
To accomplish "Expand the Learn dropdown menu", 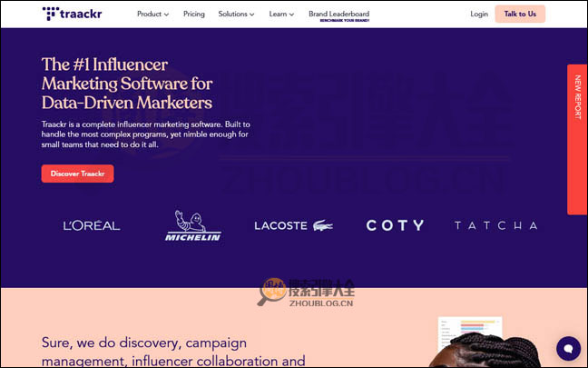I will click(281, 14).
